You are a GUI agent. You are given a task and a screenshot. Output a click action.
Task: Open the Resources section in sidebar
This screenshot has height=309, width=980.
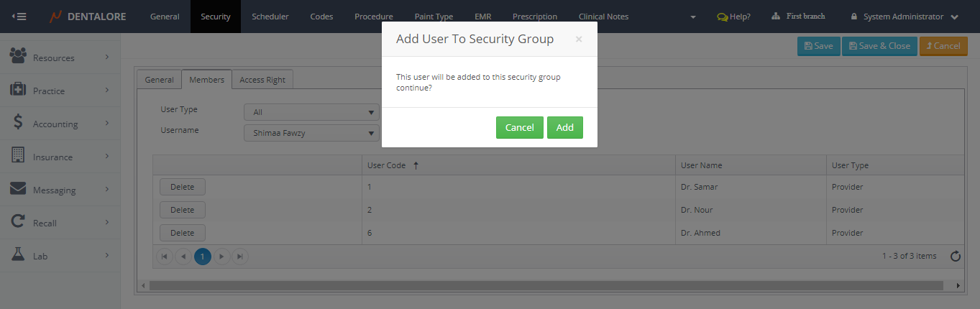(x=53, y=57)
